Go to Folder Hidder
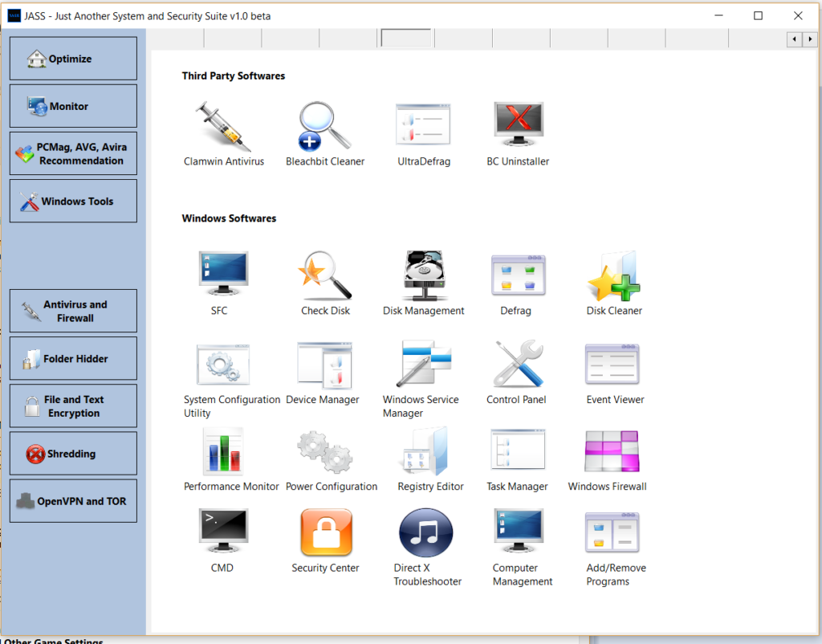822x644 pixels. tap(73, 358)
